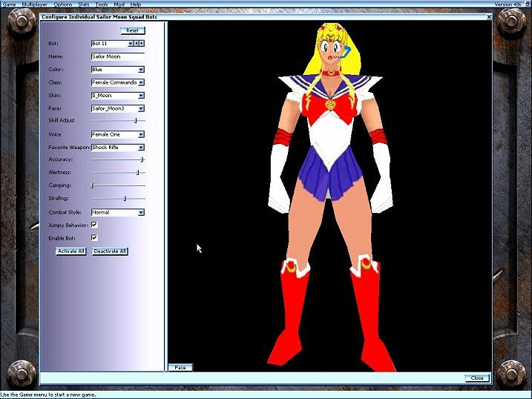Image resolution: width=532 pixels, height=399 pixels.
Task: Go to next bot arrow
Action: 142,44
